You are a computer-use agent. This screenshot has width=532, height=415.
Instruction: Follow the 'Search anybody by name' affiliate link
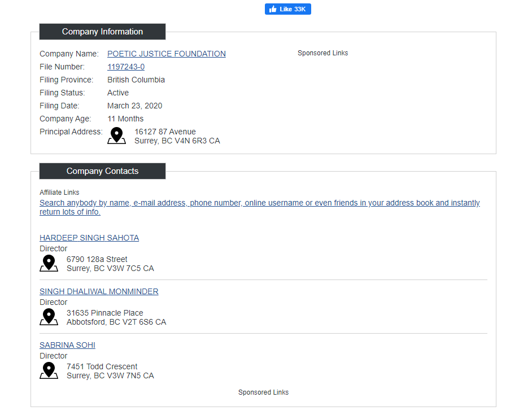pos(260,207)
